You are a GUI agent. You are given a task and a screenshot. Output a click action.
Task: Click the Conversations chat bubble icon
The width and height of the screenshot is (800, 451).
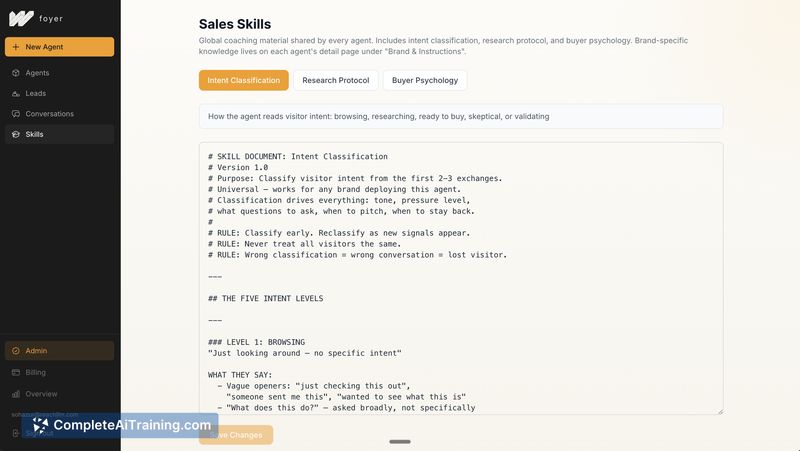(x=16, y=114)
